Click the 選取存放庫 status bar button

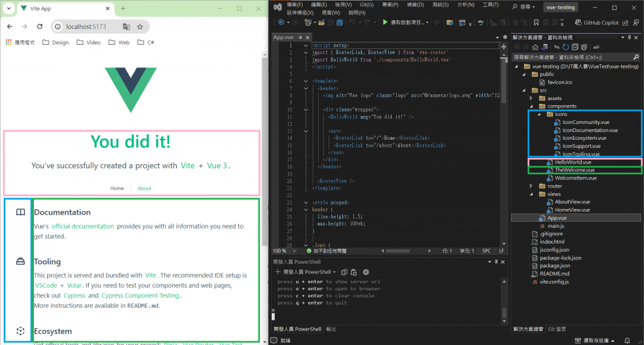[596, 341]
